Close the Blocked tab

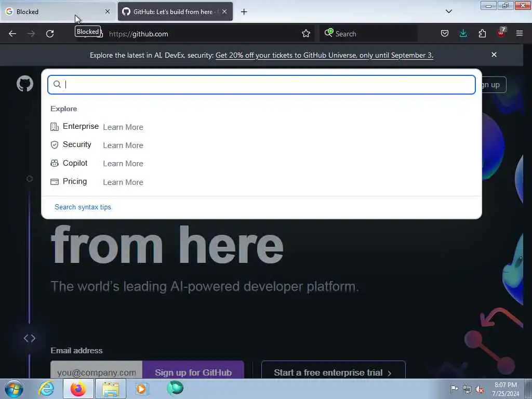tap(108, 11)
